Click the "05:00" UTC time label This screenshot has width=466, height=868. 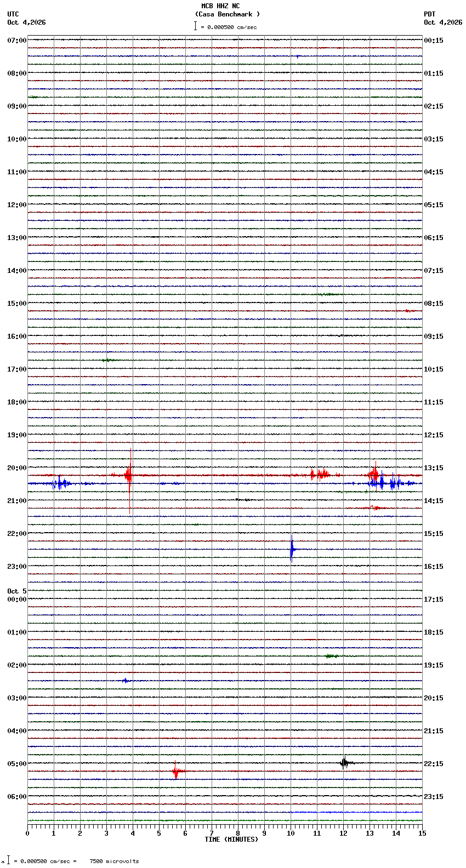pyautogui.click(x=16, y=764)
